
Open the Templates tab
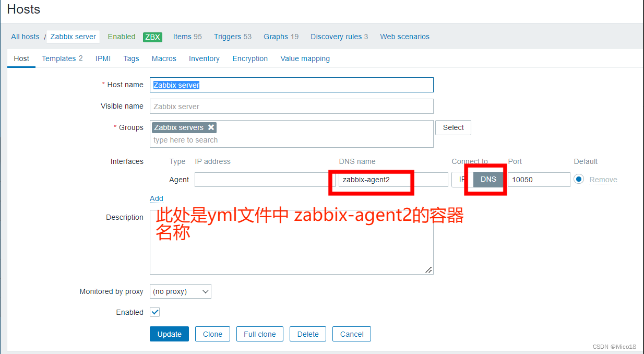pyautogui.click(x=62, y=58)
